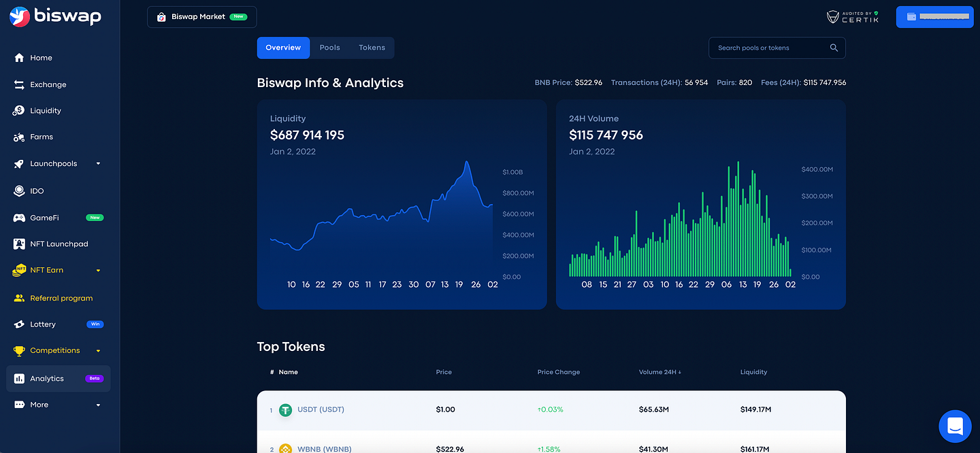Click the Biswap Market bag icon
This screenshot has width=980, height=453.
point(161,17)
